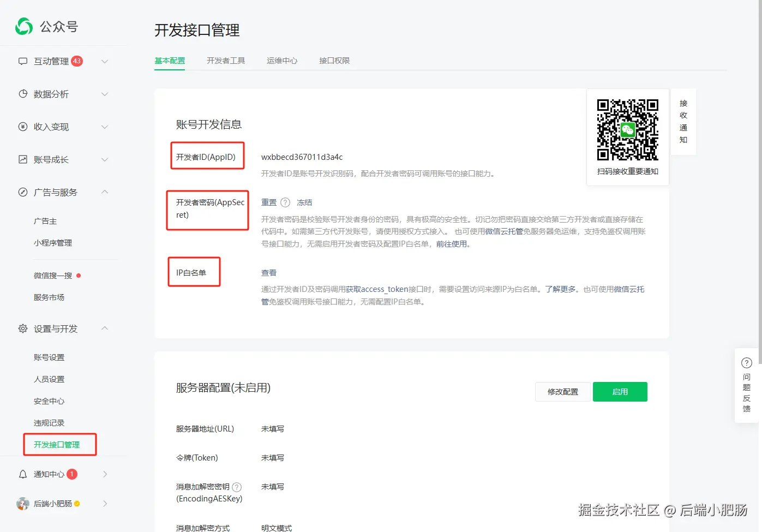Click the 服务器配置(未启用) heading
The width and height of the screenshot is (762, 532).
coord(223,388)
